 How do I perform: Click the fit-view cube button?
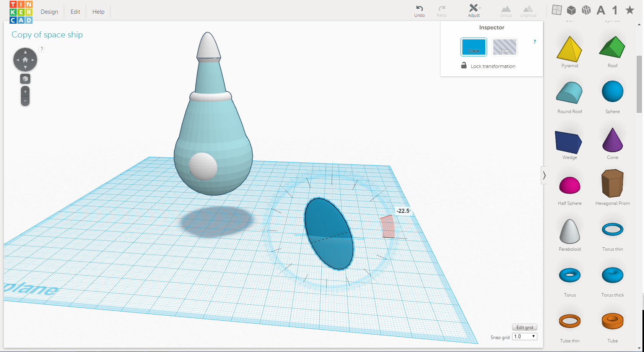pos(25,79)
